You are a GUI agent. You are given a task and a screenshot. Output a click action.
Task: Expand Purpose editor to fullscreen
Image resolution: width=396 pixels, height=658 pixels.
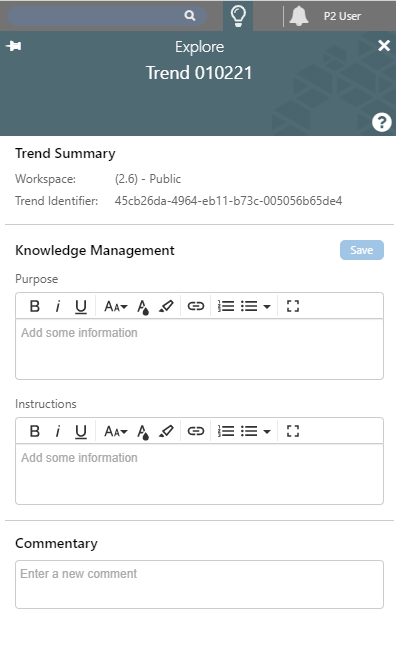tap(293, 306)
